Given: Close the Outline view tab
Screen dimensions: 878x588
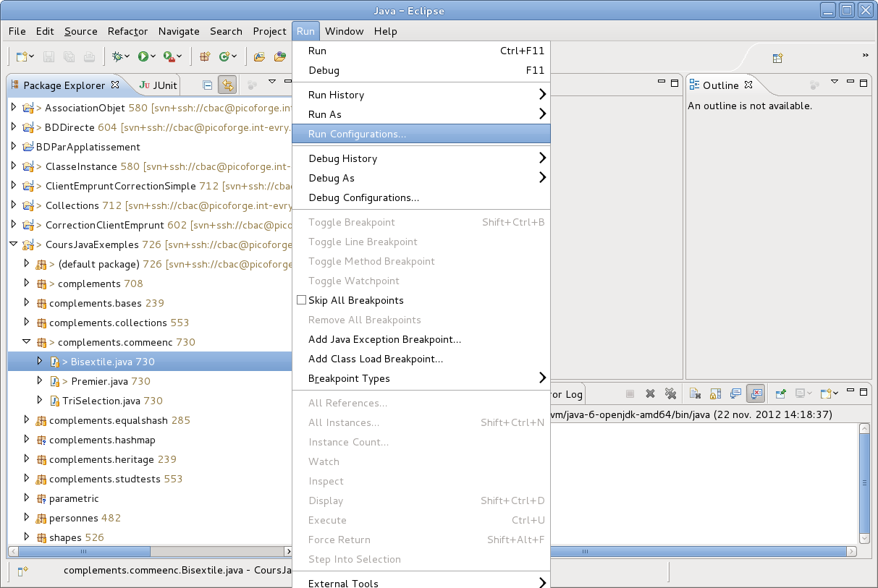Looking at the screenshot, I should (x=749, y=85).
